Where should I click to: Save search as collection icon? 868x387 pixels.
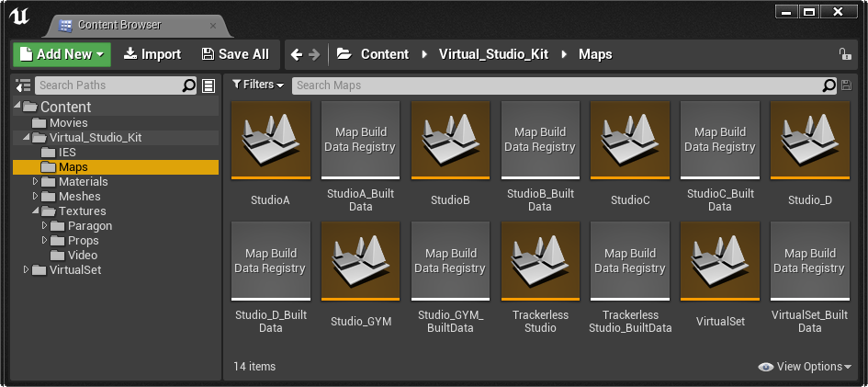point(846,85)
